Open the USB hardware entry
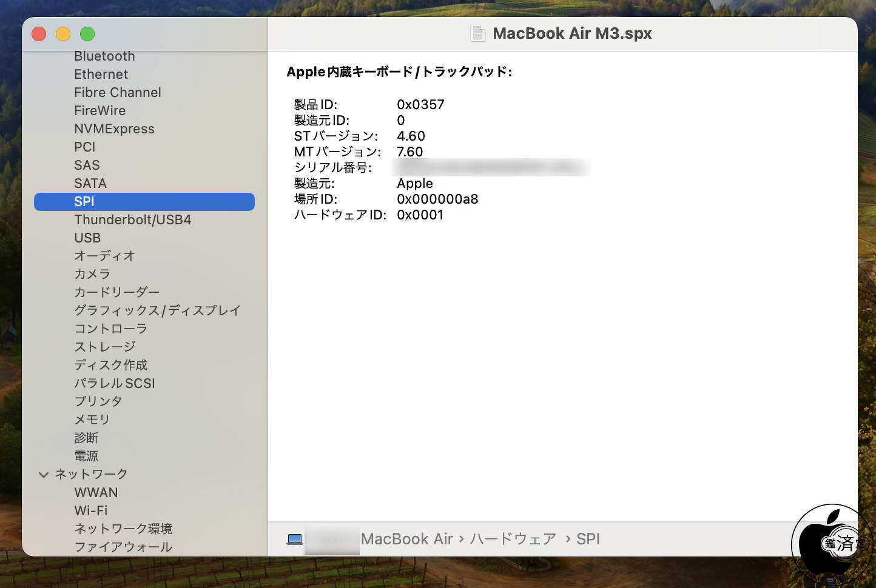This screenshot has height=588, width=876. tap(87, 238)
